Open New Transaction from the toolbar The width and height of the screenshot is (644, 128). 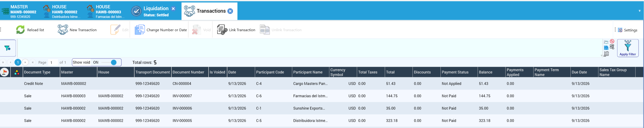click(77, 30)
